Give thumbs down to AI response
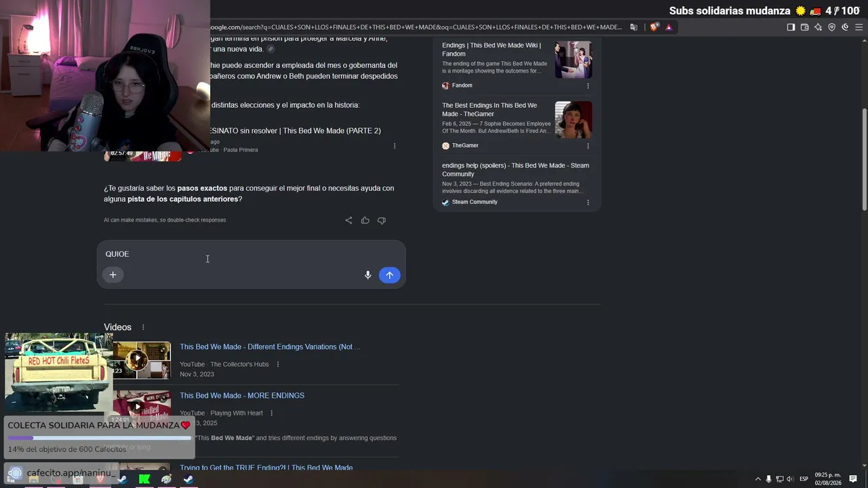The height and width of the screenshot is (488, 868). (381, 220)
